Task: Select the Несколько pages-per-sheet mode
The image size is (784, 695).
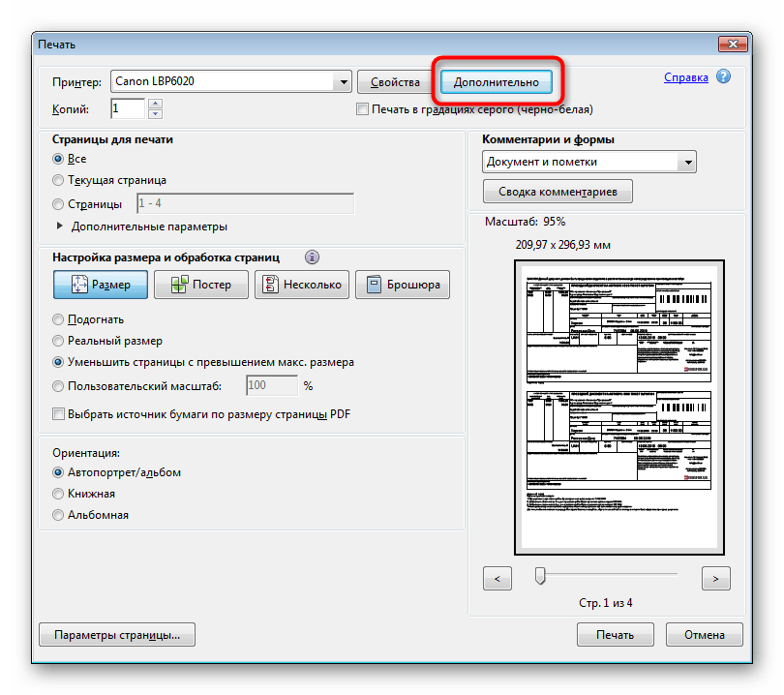Action: pyautogui.click(x=302, y=284)
